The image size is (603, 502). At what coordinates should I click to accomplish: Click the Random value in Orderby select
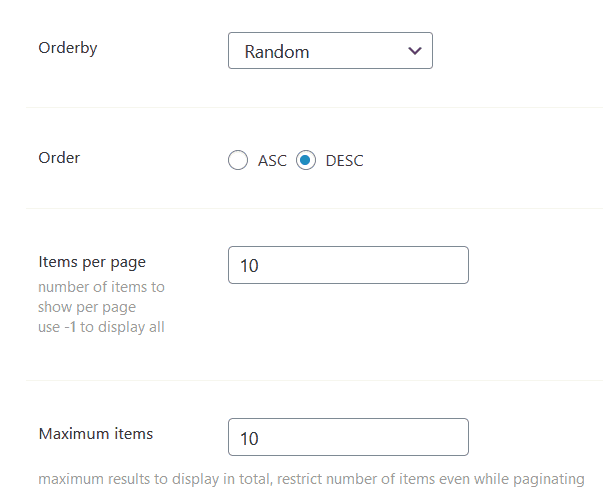pyautogui.click(x=275, y=52)
